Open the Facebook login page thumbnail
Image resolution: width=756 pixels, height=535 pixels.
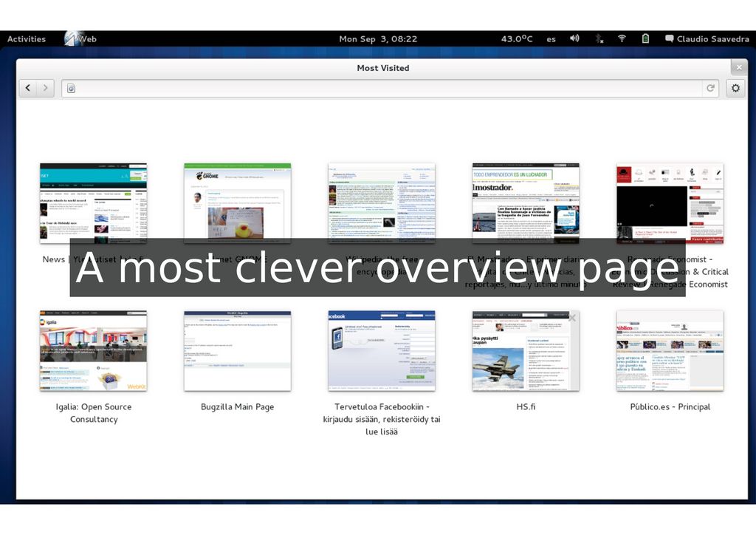[381, 351]
